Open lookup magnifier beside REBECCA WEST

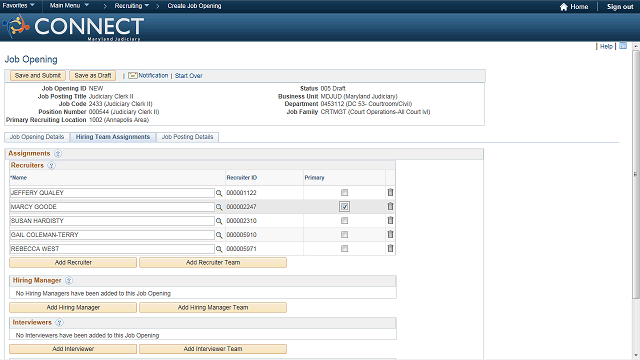click(219, 249)
